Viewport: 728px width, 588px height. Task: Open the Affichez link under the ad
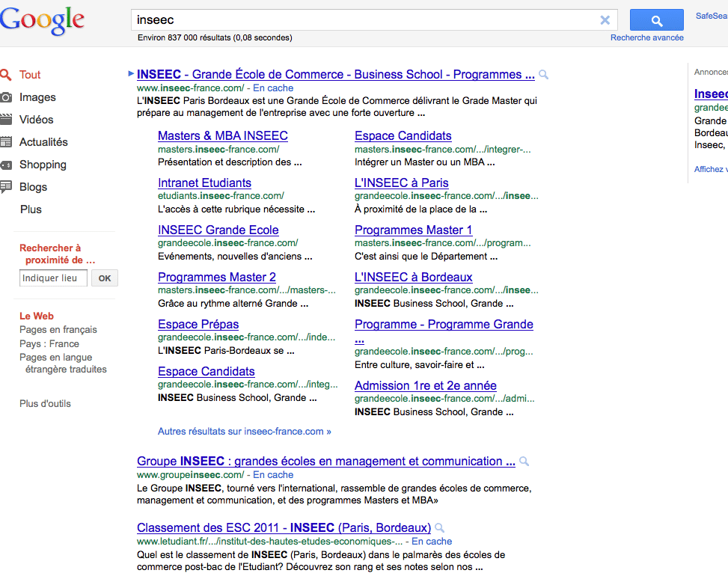(711, 169)
